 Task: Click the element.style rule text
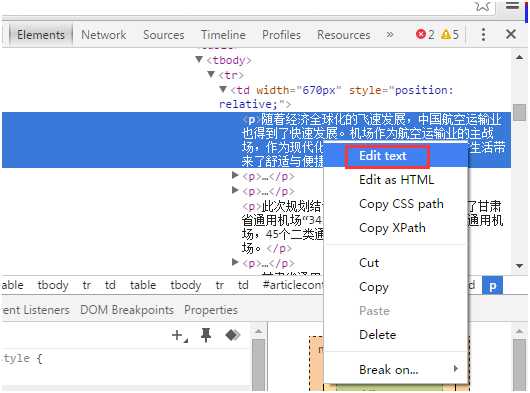[x=22, y=358]
